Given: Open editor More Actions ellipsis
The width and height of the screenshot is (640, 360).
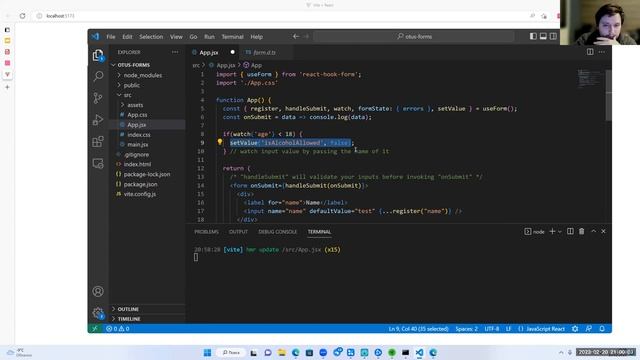Looking at the screenshot, I should [x=602, y=52].
